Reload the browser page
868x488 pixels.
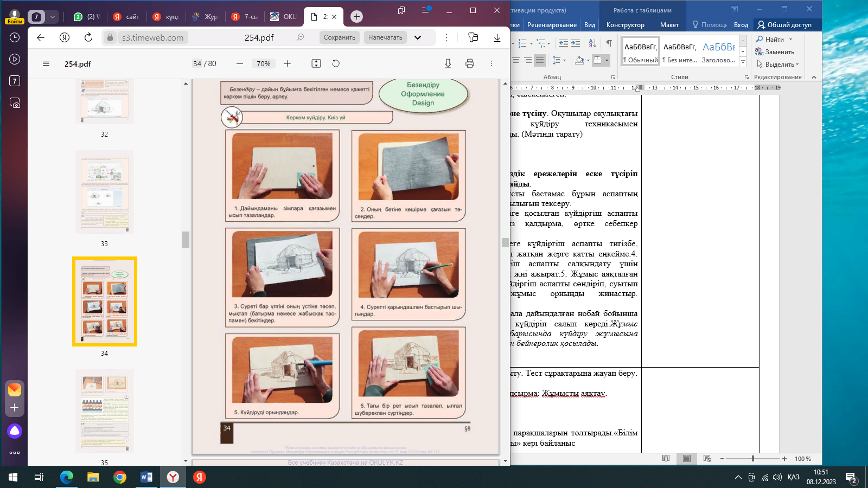coord(88,37)
